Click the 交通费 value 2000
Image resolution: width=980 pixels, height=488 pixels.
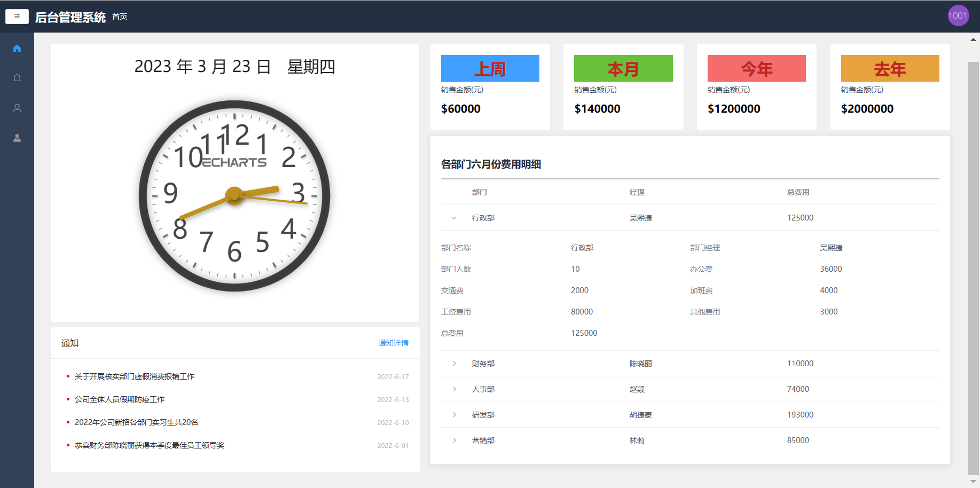point(579,290)
